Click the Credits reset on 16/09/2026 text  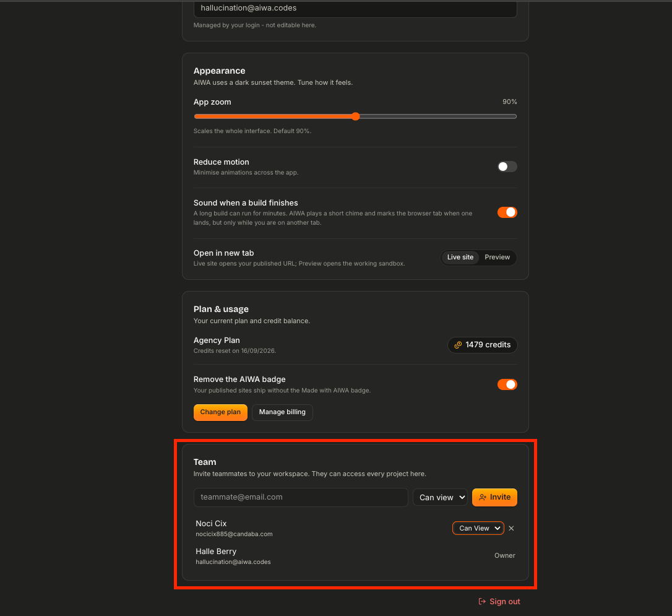[235, 350]
